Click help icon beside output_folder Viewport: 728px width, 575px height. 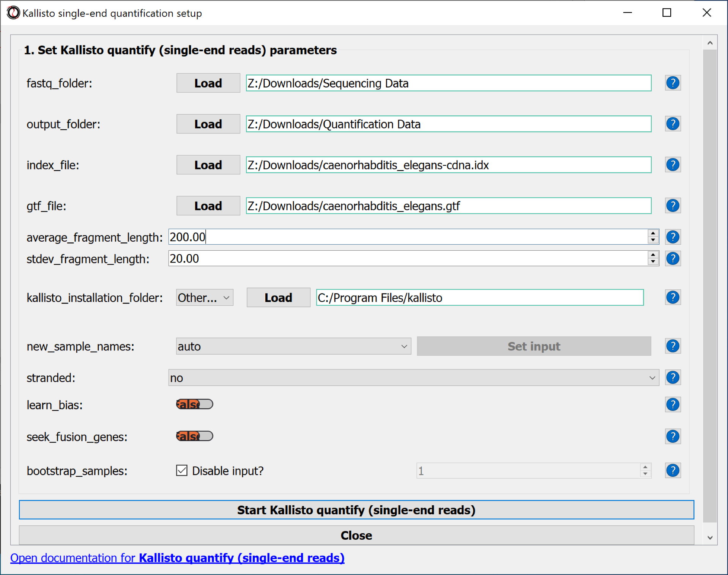pyautogui.click(x=673, y=124)
